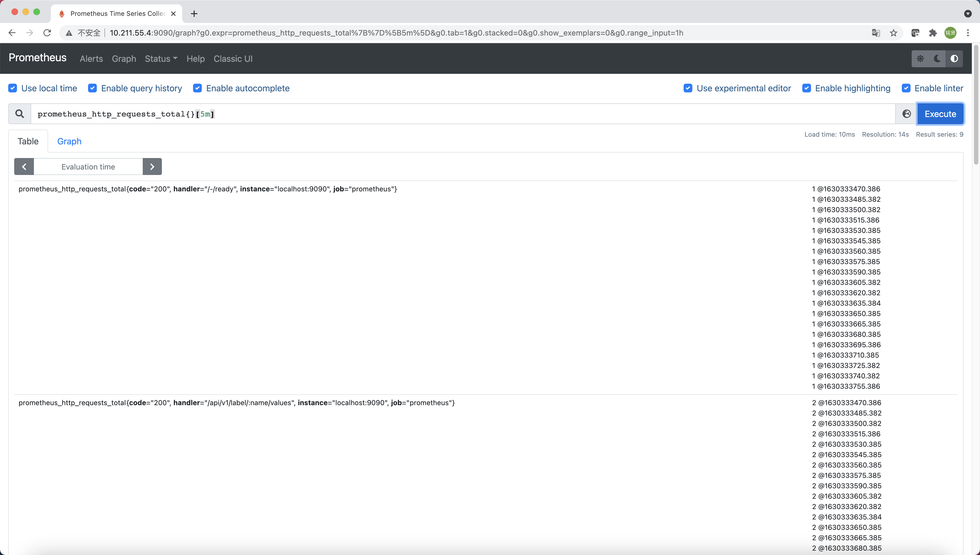980x555 pixels.
Task: Bookmark this page with star icon
Action: pos(894,33)
